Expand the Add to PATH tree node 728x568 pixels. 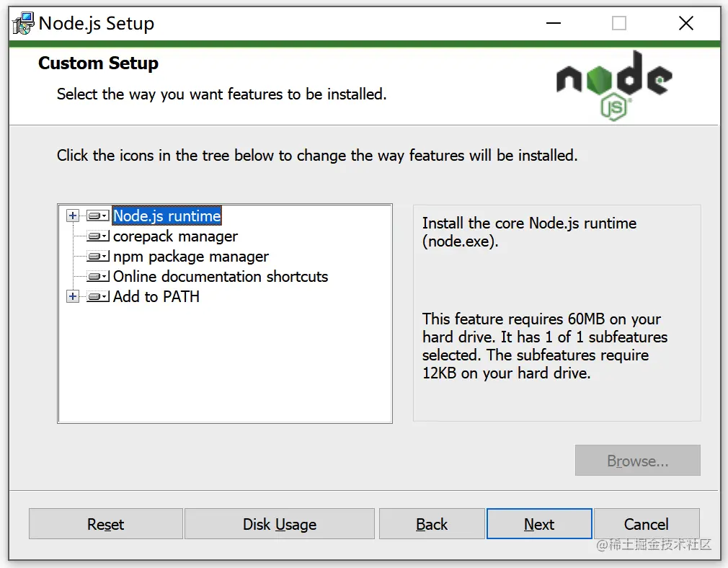(72, 297)
